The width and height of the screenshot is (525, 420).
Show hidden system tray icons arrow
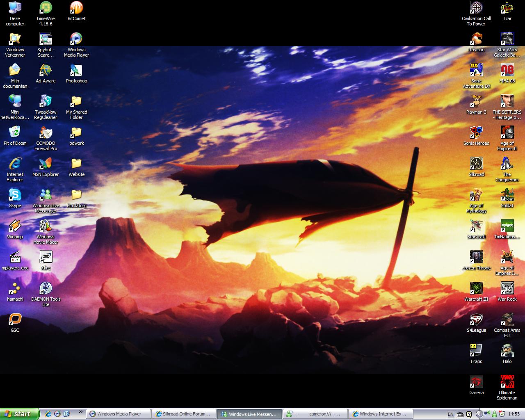click(479, 414)
